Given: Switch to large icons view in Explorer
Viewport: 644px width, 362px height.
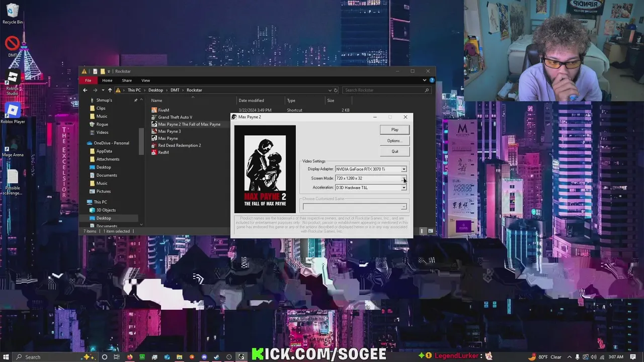Looking at the screenshot, I should tap(431, 231).
